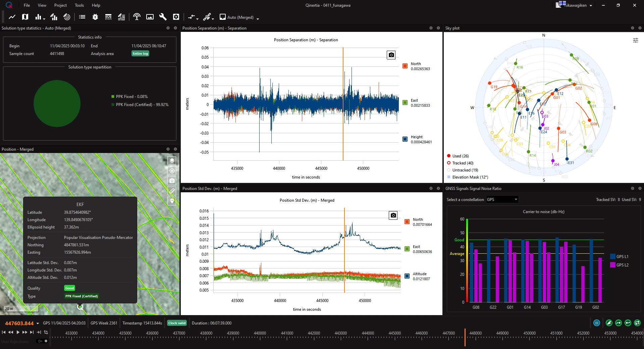The height and width of the screenshot is (349, 644).
Task: Open the constellation GPS dropdown
Action: (x=502, y=199)
